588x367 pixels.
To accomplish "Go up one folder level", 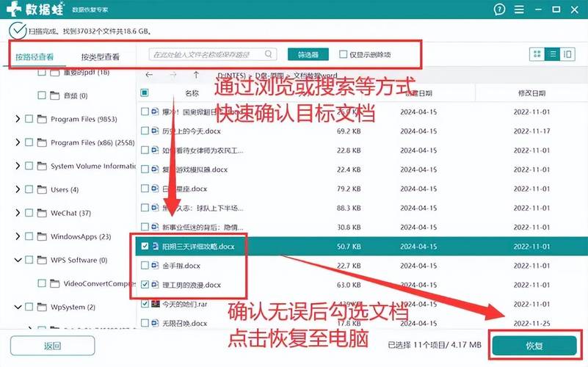I will (x=196, y=75).
